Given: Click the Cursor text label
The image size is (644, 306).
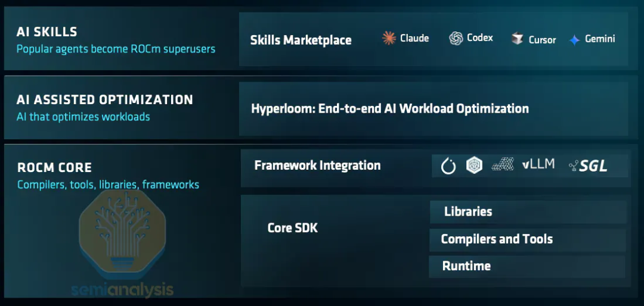Looking at the screenshot, I should click(542, 40).
